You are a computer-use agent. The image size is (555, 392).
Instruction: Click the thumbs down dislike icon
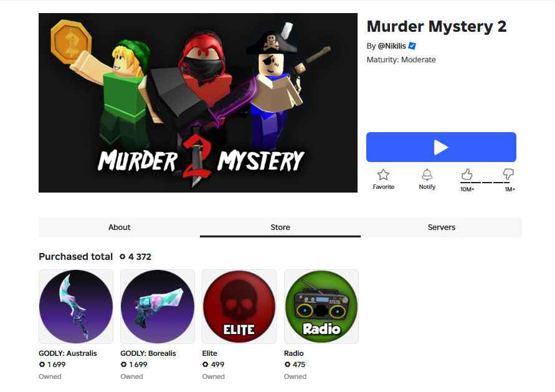pyautogui.click(x=508, y=174)
